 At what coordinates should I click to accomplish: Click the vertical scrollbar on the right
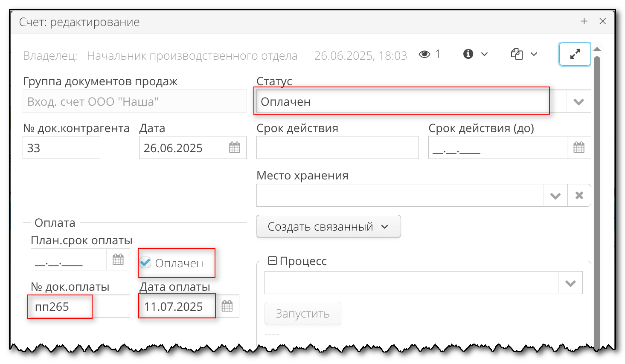597,192
